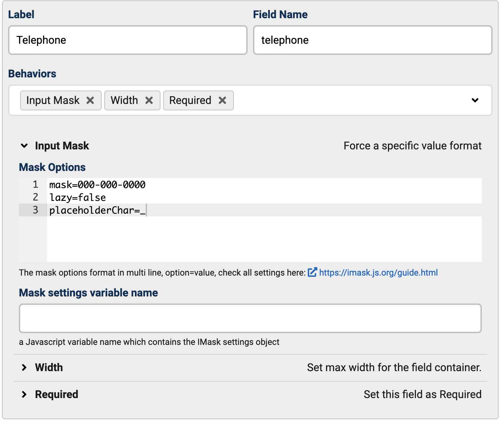Remove the Width behavior tag
504x428 pixels.
(149, 100)
